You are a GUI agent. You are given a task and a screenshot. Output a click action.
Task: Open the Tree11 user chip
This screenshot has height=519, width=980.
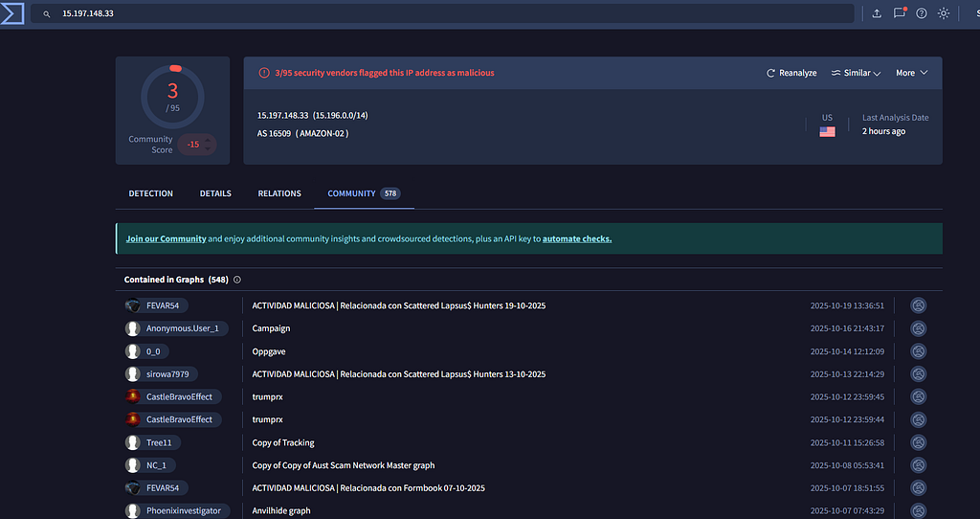152,442
